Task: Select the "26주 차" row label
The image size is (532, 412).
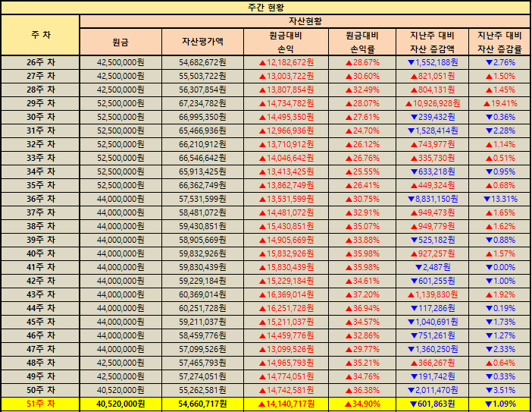Action: click(x=40, y=62)
